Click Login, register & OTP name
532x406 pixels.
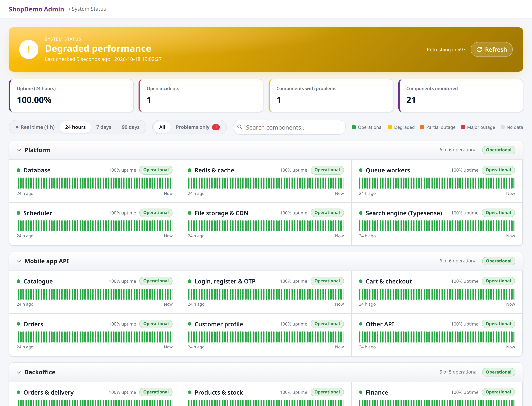point(225,281)
